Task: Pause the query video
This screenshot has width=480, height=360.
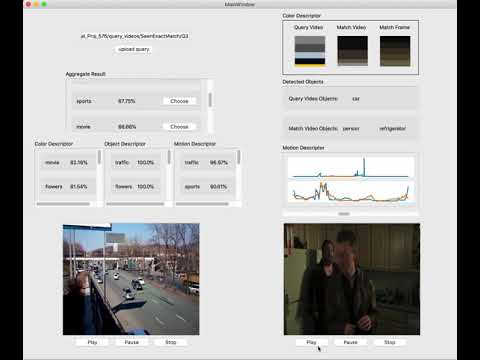Action: click(132, 342)
